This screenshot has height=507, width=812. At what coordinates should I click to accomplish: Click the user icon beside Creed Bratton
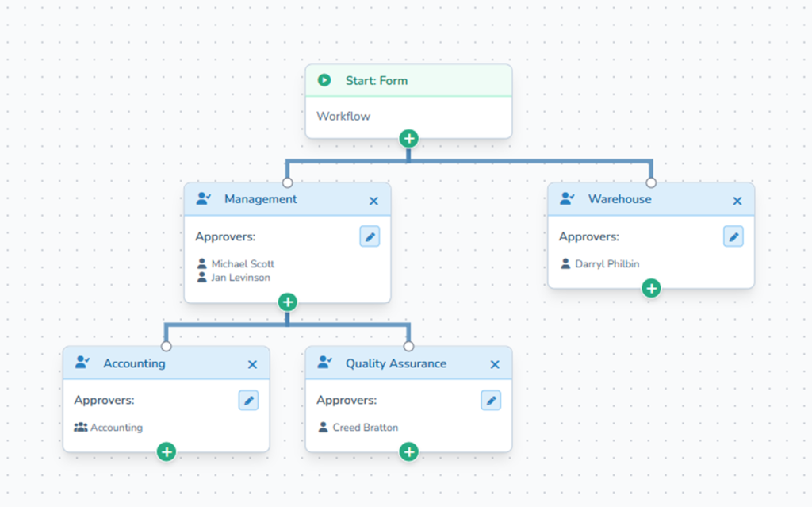pyautogui.click(x=324, y=428)
